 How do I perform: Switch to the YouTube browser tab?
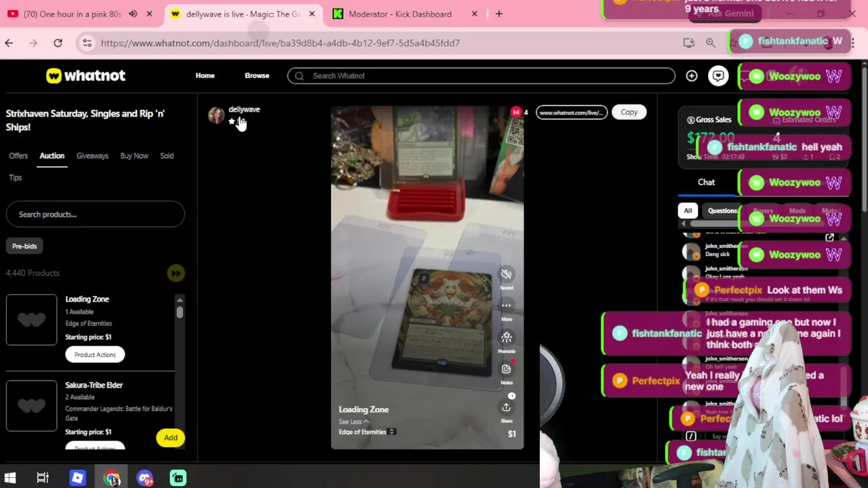pyautogui.click(x=73, y=14)
